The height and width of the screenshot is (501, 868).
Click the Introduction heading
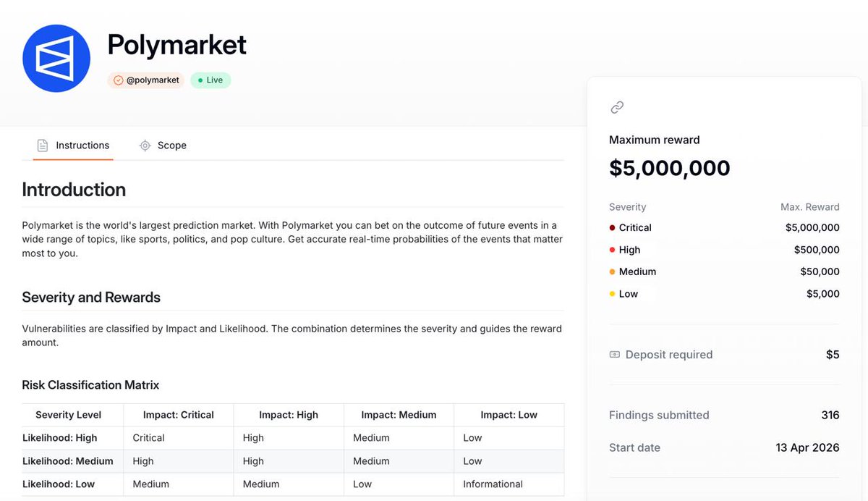pyautogui.click(x=74, y=190)
